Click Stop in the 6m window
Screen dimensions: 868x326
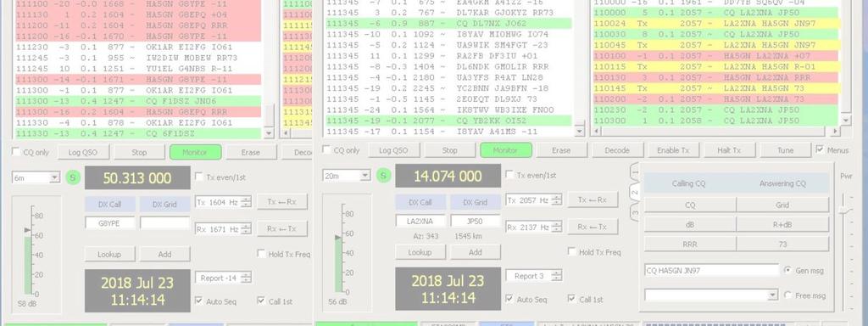tap(139, 153)
